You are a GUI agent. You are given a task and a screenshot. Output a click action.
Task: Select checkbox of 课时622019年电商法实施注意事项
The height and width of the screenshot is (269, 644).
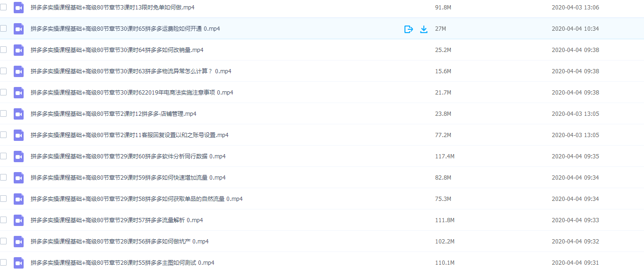[x=3, y=92]
